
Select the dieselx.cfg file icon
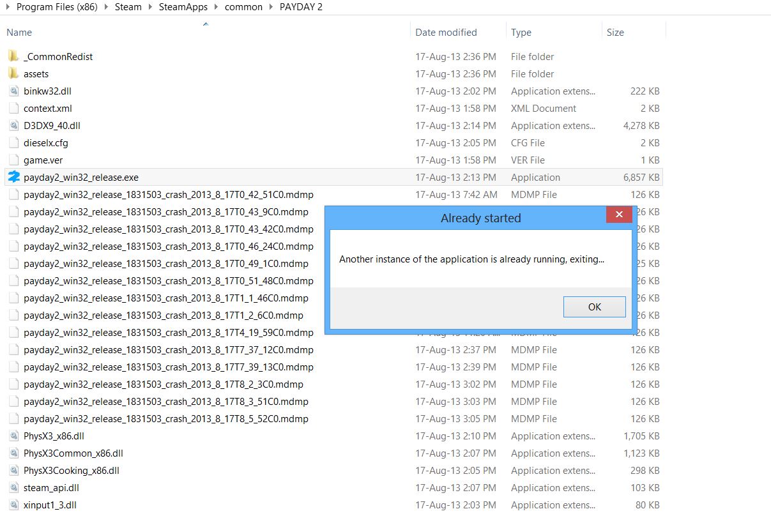coord(13,142)
